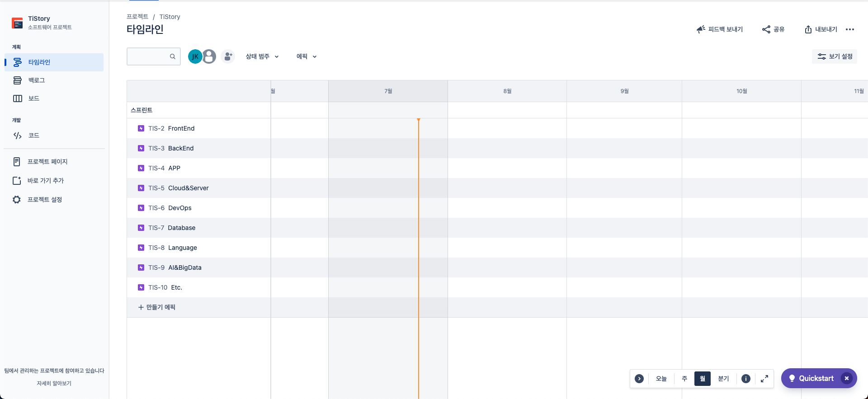Click the legend info icon

(x=746, y=379)
